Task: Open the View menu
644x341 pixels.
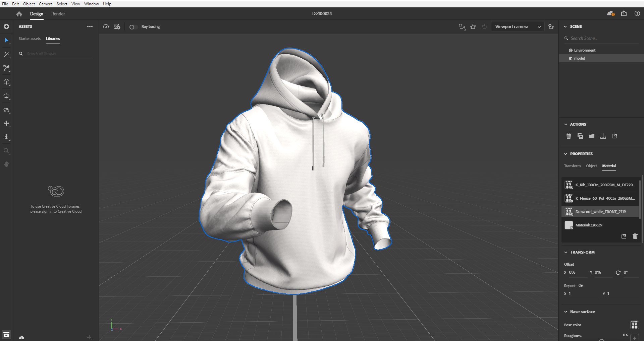Action: point(75,4)
